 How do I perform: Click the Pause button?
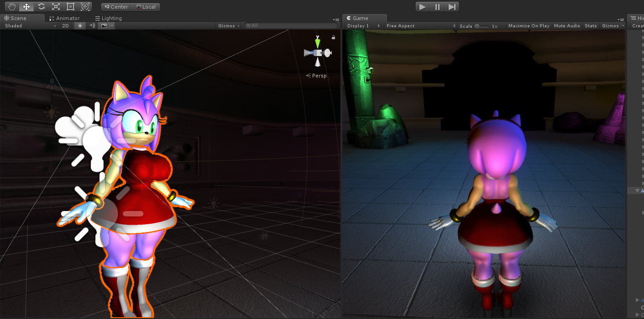437,7
